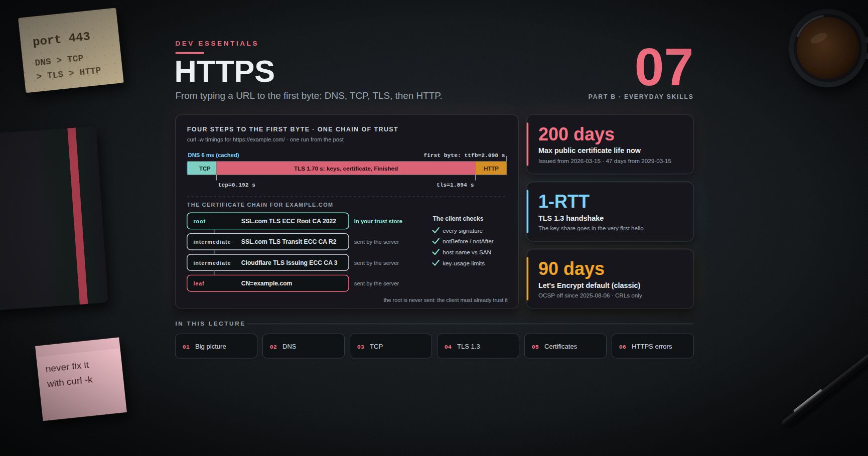
Task: Select the 90 days Let's Encrypt card
Action: coord(610,279)
